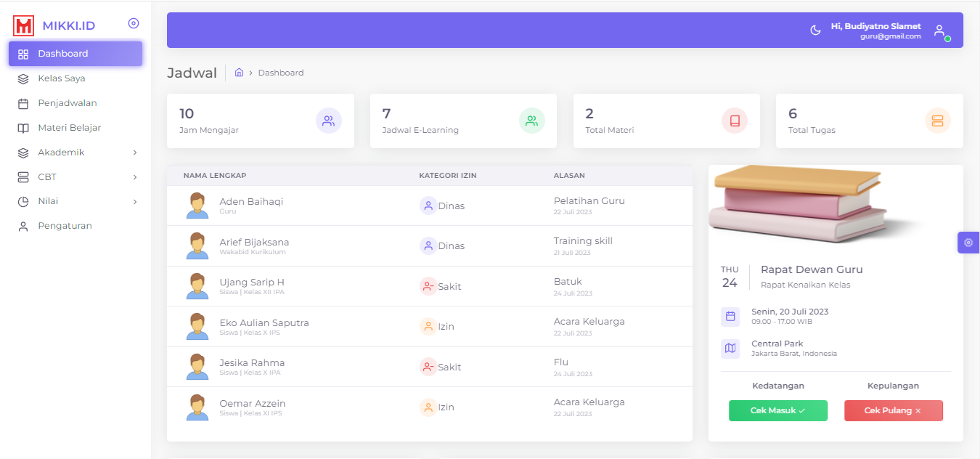Go to Penjadwalan menu item
Image resolution: width=980 pixels, height=459 pixels.
point(67,103)
